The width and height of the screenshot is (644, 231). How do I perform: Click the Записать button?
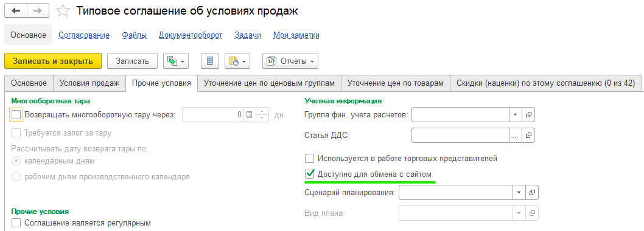[132, 61]
